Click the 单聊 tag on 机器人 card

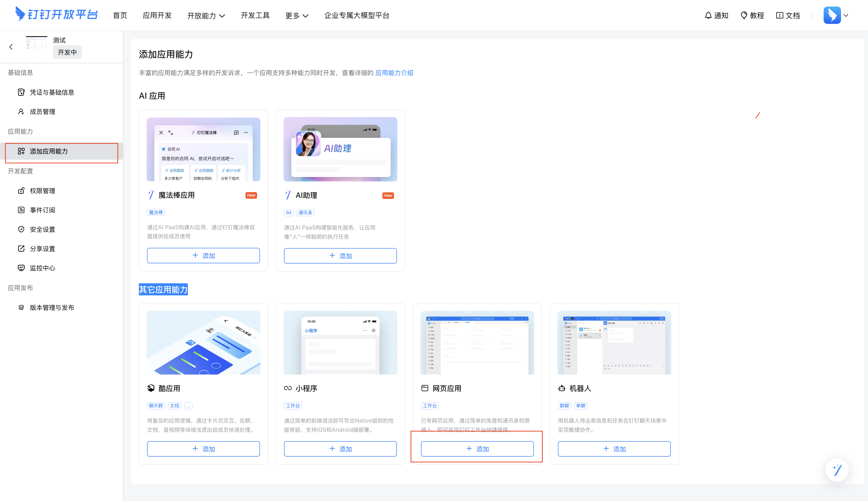(581, 406)
